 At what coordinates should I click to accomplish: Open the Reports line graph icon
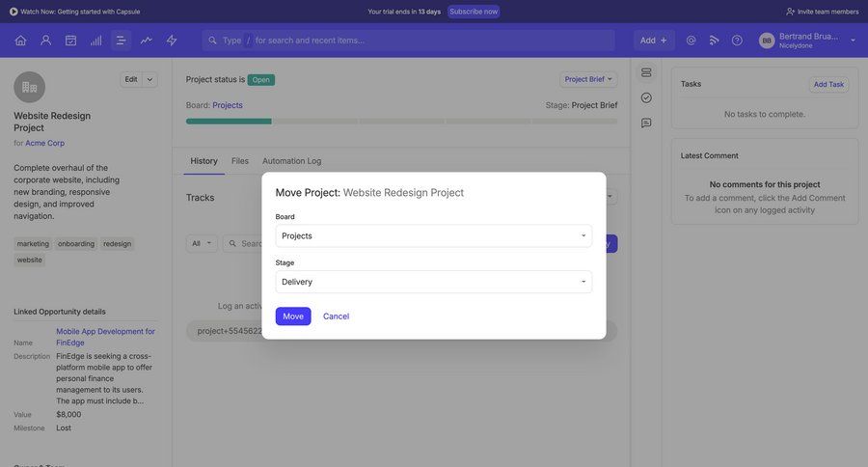(x=147, y=41)
